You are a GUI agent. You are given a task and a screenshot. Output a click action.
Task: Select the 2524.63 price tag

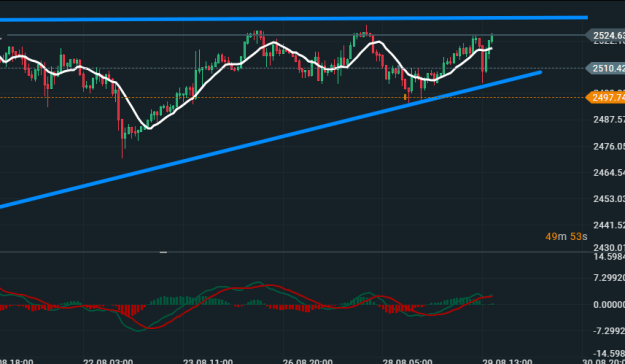[x=606, y=35]
